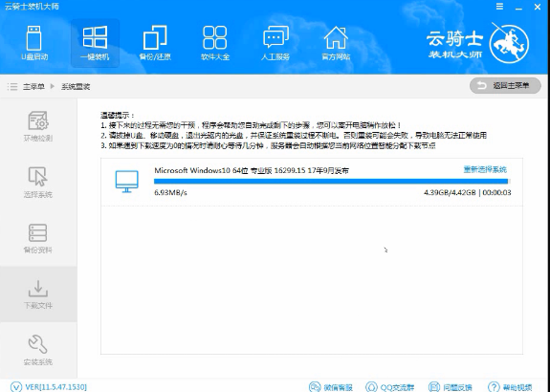Click the VER[11.5.47.1530] version label
This screenshot has height=392, width=550.
[56, 387]
